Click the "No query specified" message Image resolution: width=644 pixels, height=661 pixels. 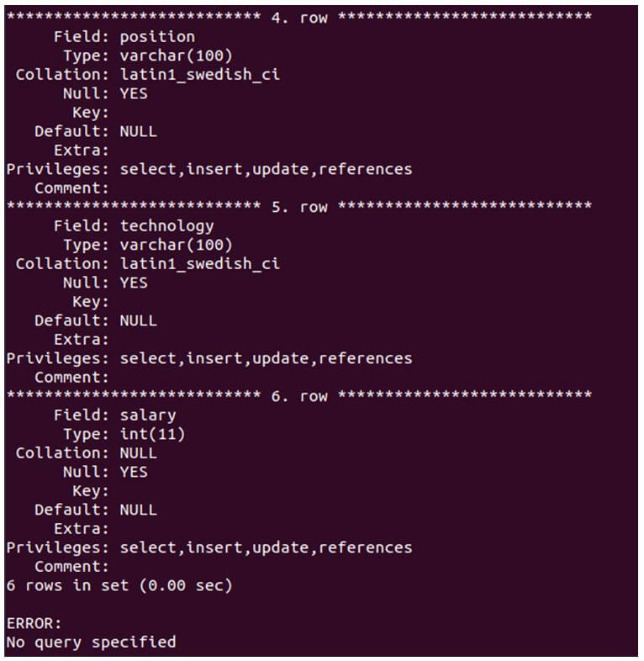point(91,642)
